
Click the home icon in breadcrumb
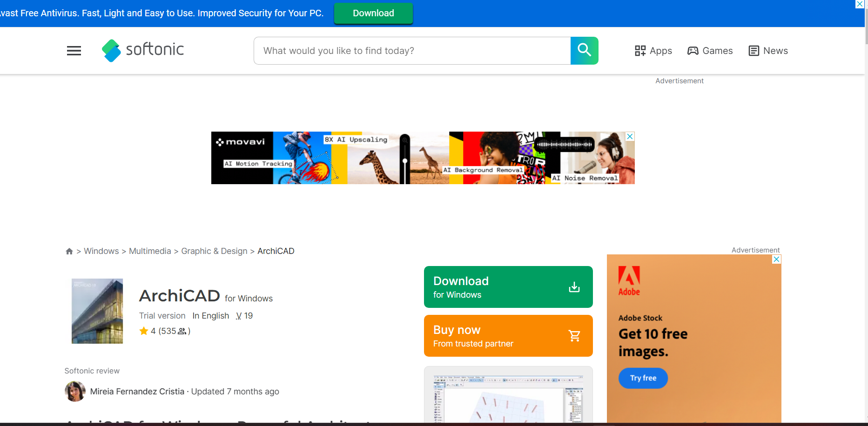[x=69, y=251]
